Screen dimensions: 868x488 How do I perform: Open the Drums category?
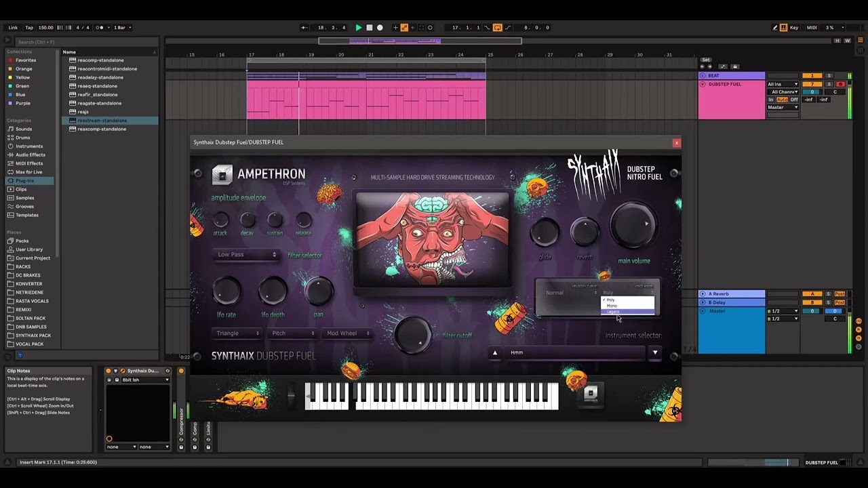23,138
